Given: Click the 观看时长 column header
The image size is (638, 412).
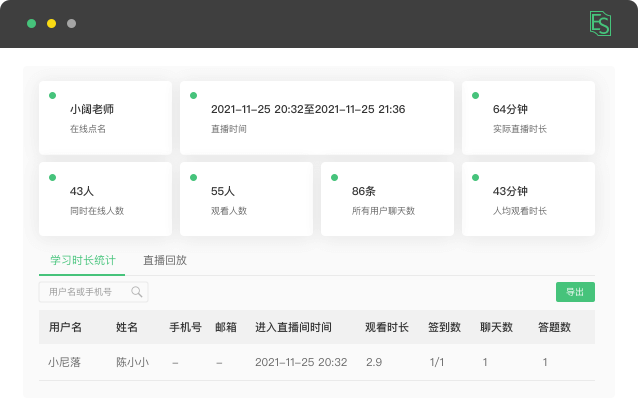Looking at the screenshot, I should point(386,327).
